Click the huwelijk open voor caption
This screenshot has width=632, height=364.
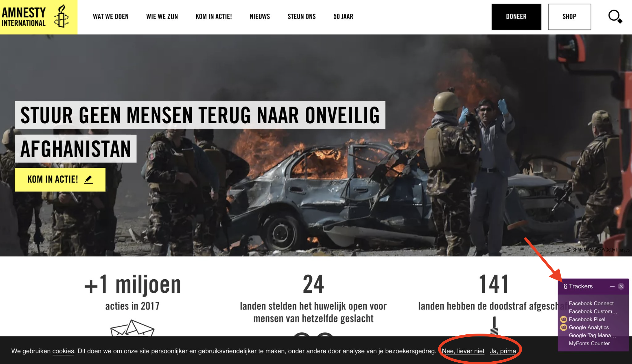[x=313, y=312]
